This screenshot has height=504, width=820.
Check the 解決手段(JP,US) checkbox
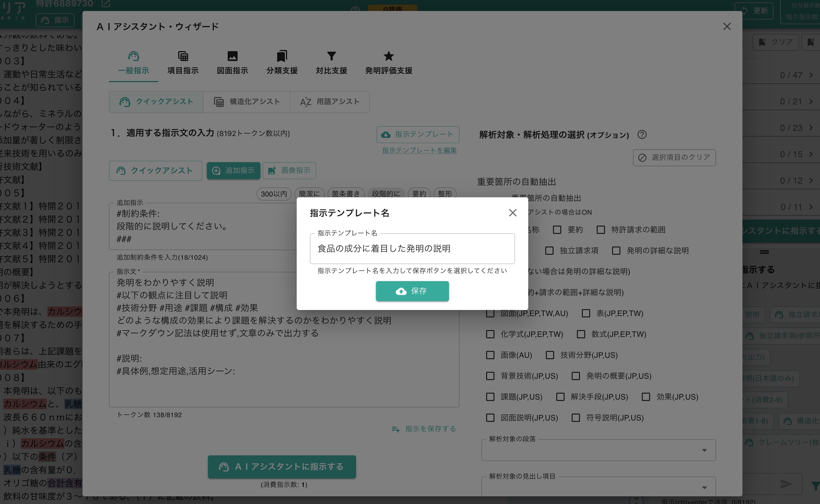560,397
